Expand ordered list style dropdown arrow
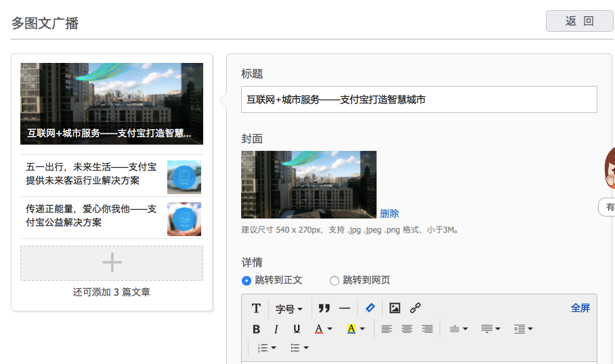 (x=274, y=348)
